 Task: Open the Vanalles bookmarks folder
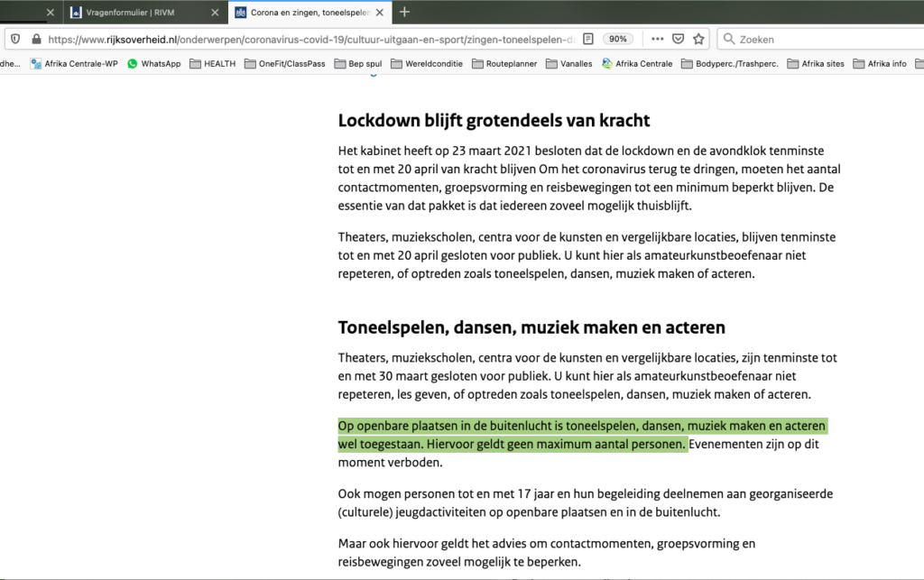click(x=569, y=64)
